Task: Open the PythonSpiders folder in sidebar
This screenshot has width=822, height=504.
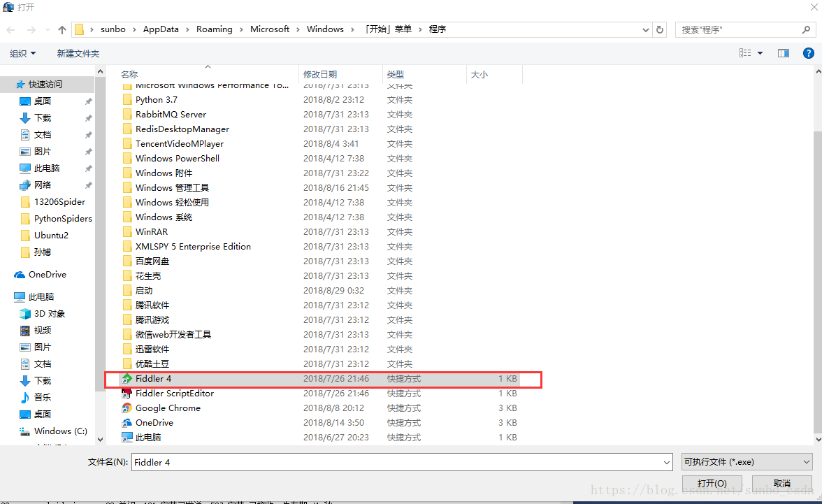Action: pyautogui.click(x=63, y=219)
